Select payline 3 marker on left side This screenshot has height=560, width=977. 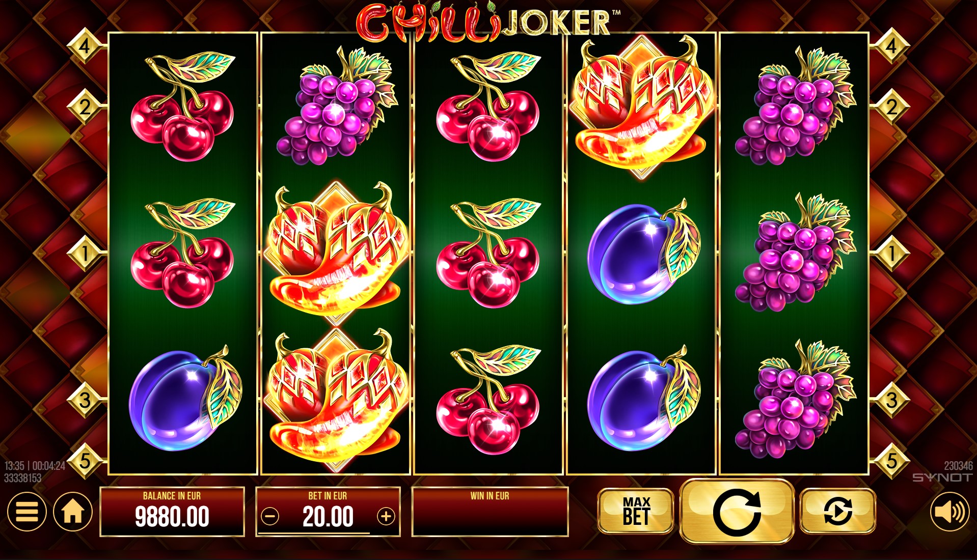85,400
